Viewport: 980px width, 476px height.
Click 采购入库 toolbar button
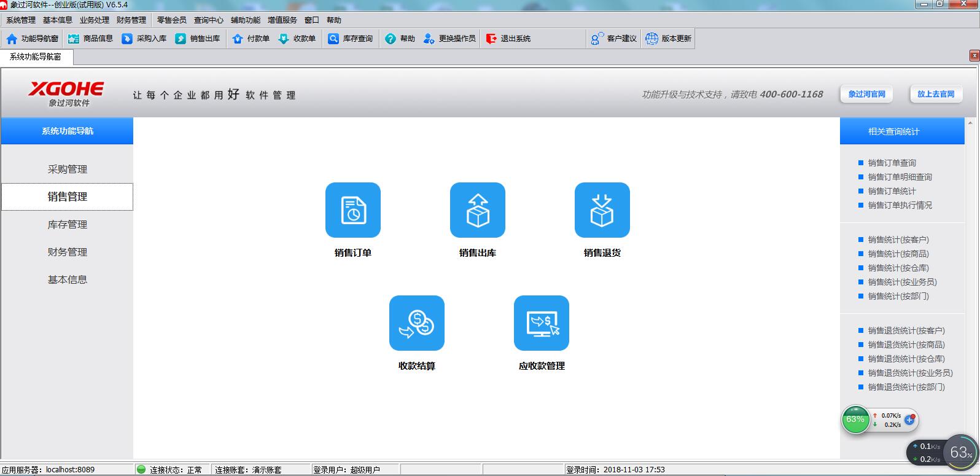(144, 39)
